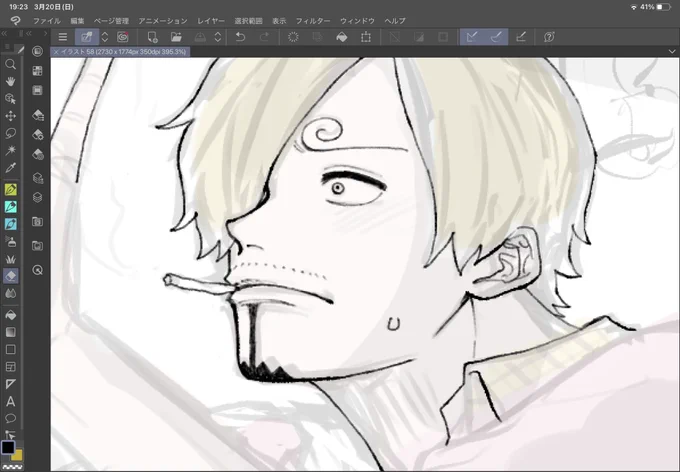The image size is (680, 472).
Task: Open the フィルター menu
Action: [x=313, y=21]
